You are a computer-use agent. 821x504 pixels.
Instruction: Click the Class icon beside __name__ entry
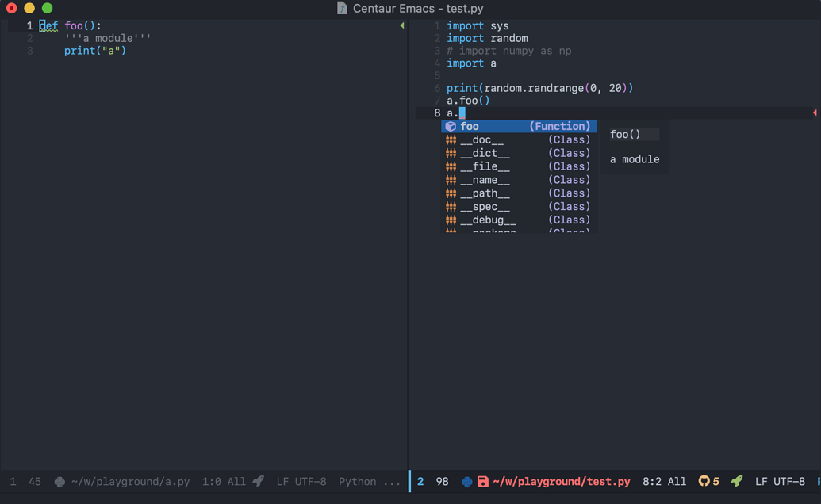pos(450,180)
